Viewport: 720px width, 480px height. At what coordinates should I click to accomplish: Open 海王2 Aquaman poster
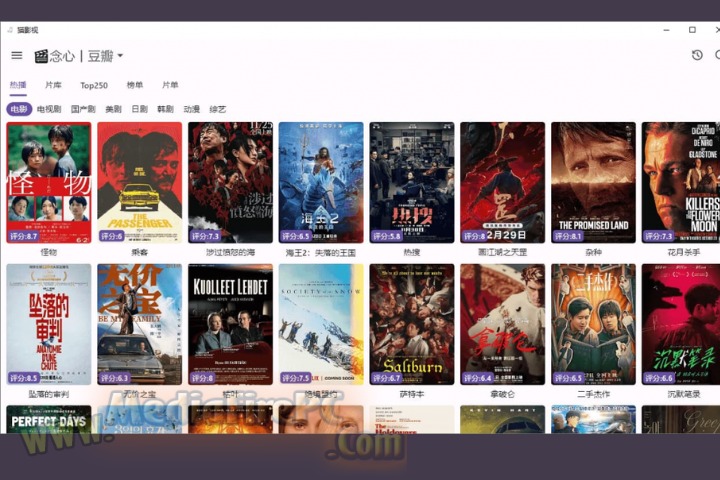pyautogui.click(x=321, y=182)
